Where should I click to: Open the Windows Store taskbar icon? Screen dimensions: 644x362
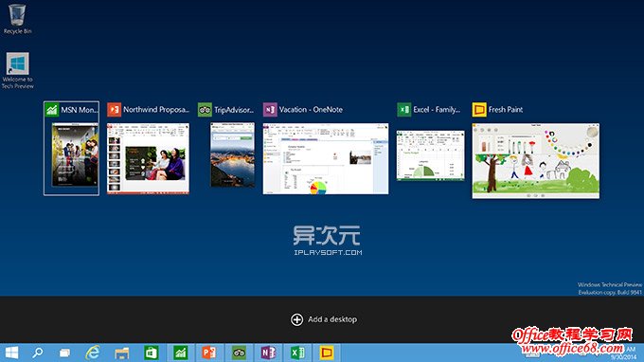tap(152, 353)
